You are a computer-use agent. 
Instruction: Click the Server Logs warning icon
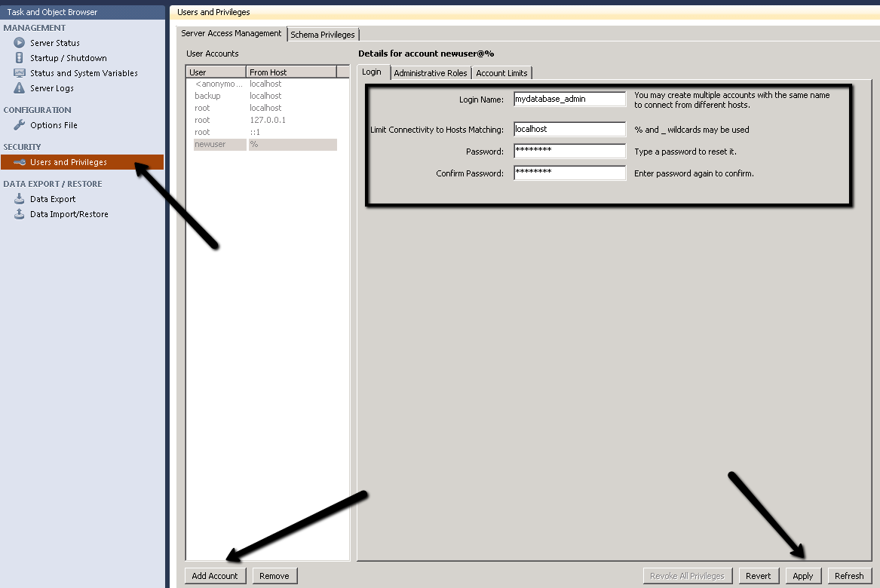pyautogui.click(x=20, y=88)
